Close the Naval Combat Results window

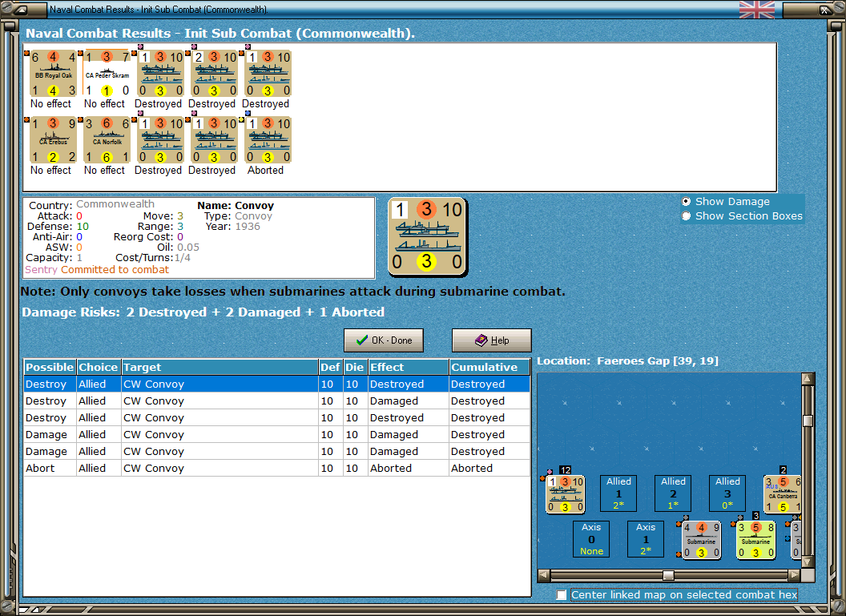coord(825,9)
